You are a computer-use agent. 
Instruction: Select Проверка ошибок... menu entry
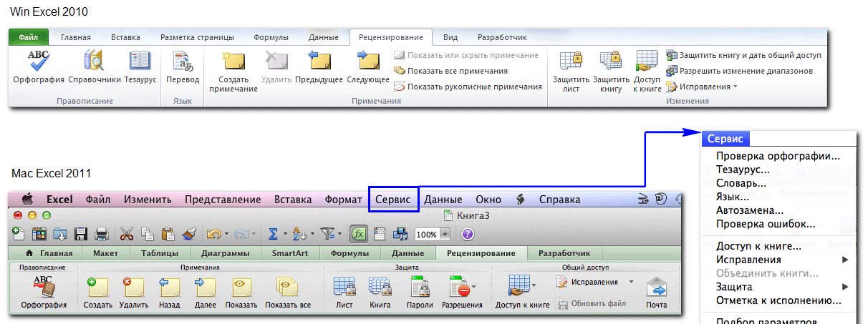766,224
